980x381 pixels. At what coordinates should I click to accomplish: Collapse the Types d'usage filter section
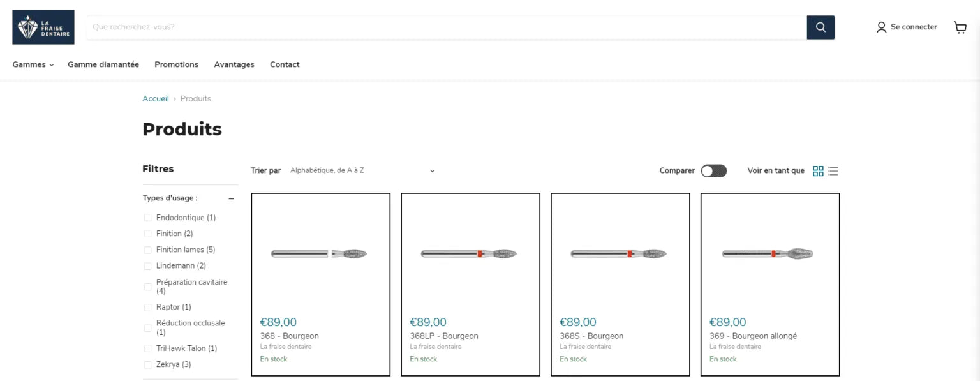click(x=231, y=198)
